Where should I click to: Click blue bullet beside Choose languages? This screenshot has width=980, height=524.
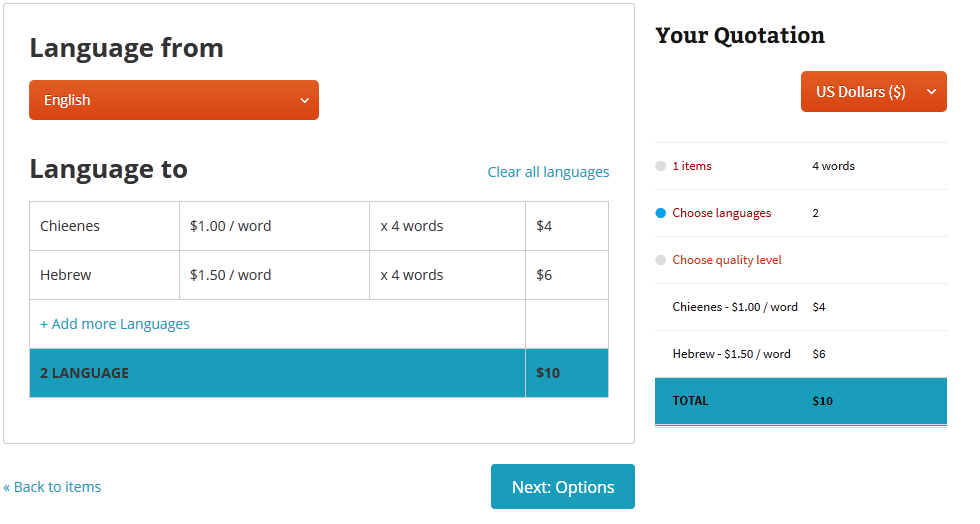click(660, 213)
